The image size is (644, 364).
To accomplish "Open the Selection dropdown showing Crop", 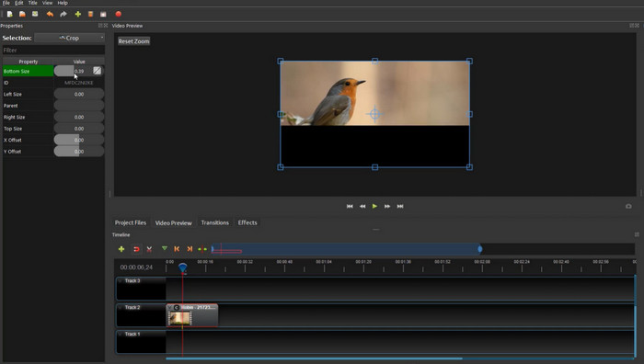I will (x=69, y=38).
